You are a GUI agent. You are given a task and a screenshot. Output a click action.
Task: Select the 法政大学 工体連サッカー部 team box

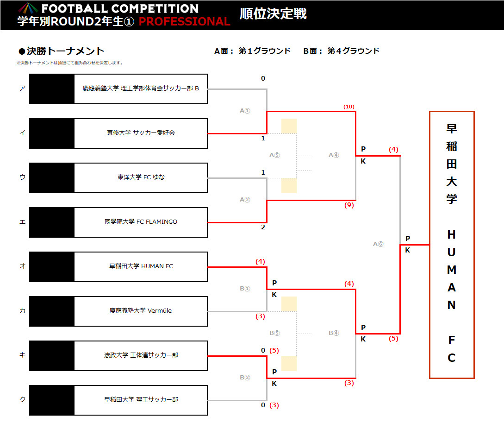pyautogui.click(x=141, y=356)
